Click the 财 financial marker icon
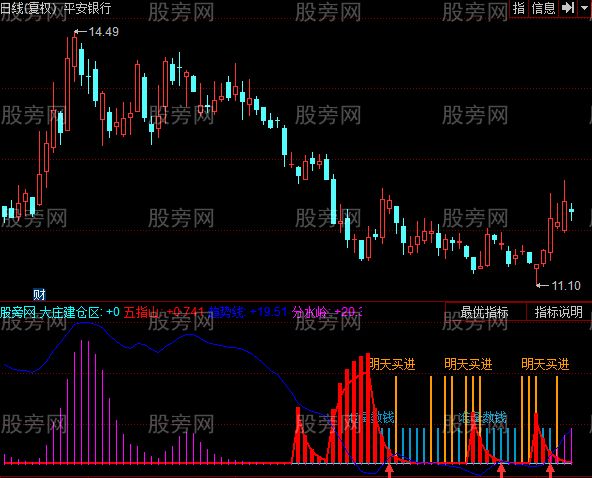 (x=39, y=294)
